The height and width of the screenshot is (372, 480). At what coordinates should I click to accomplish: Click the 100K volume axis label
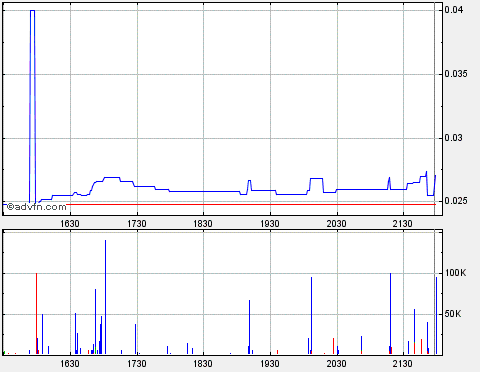point(456,273)
